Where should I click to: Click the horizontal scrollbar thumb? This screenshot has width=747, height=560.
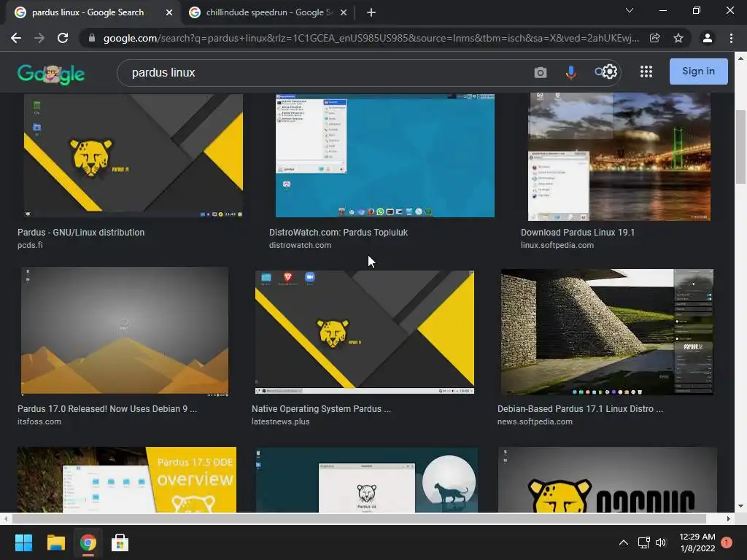[359, 518]
